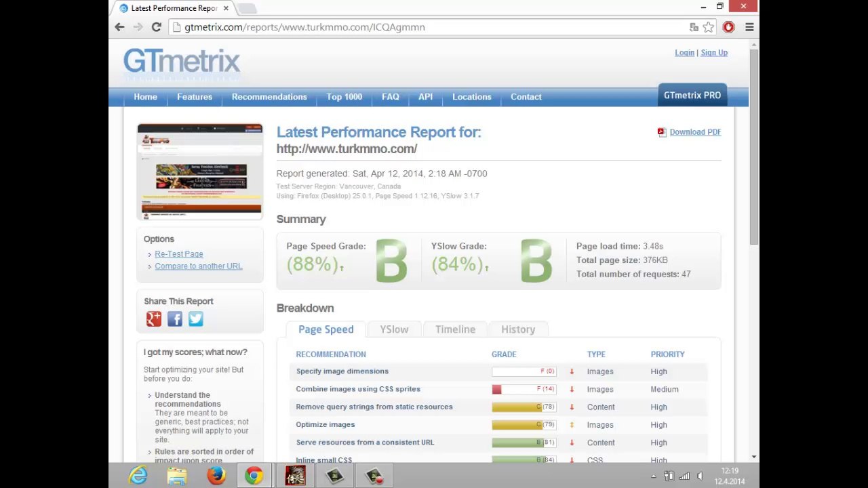
Task: Click the GTmetrix logo
Action: coord(182,61)
